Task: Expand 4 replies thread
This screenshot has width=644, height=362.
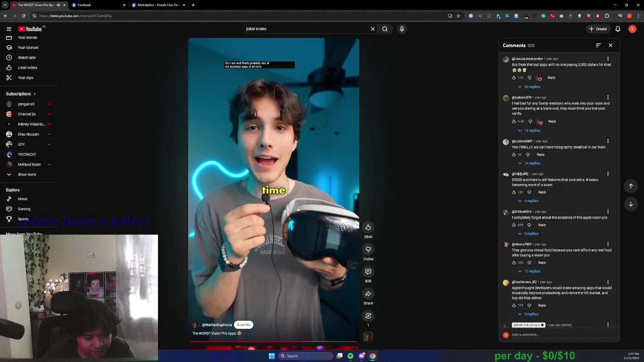Action: click(x=528, y=201)
